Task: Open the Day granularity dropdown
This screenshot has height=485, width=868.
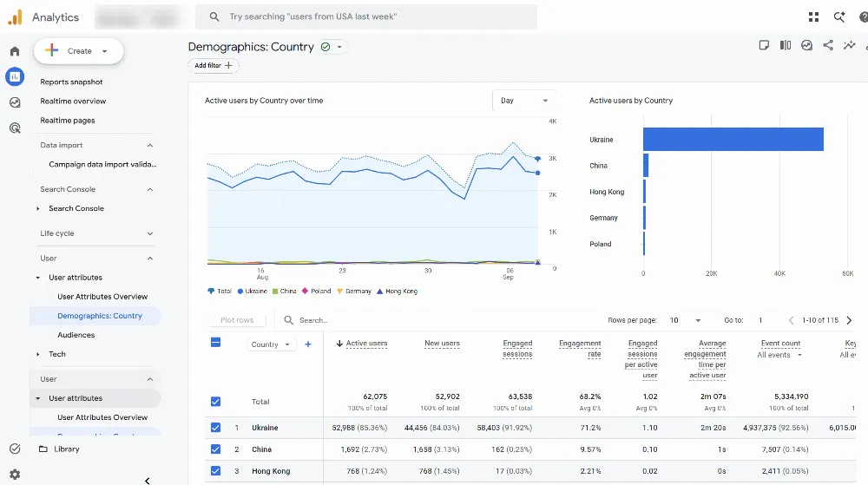Action: (x=524, y=101)
